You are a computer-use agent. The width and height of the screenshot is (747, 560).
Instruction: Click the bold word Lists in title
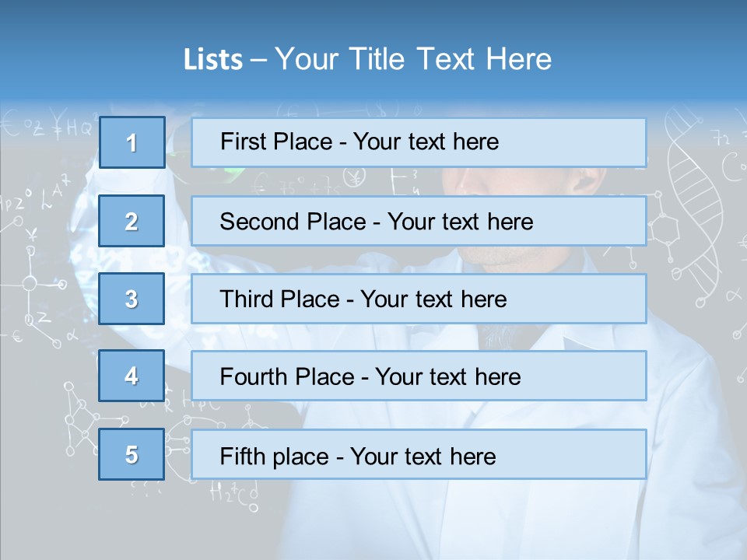point(213,59)
